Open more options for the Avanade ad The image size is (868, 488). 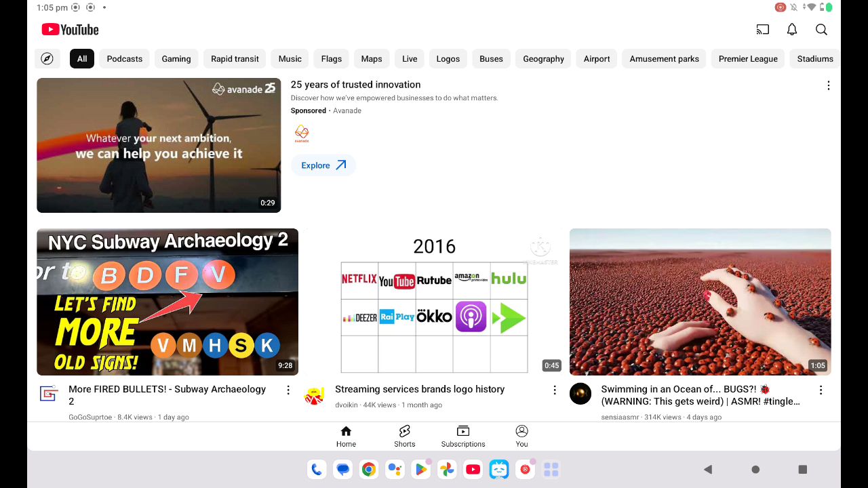828,85
